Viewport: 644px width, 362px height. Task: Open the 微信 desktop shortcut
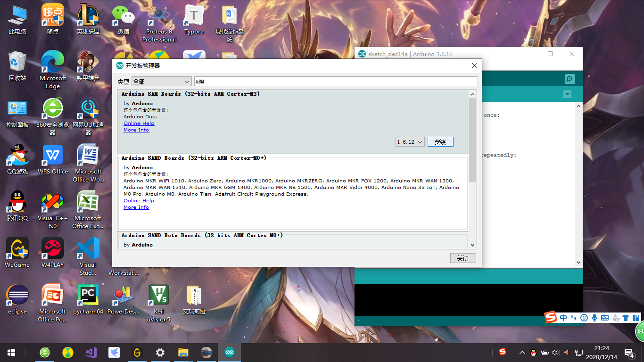click(124, 20)
